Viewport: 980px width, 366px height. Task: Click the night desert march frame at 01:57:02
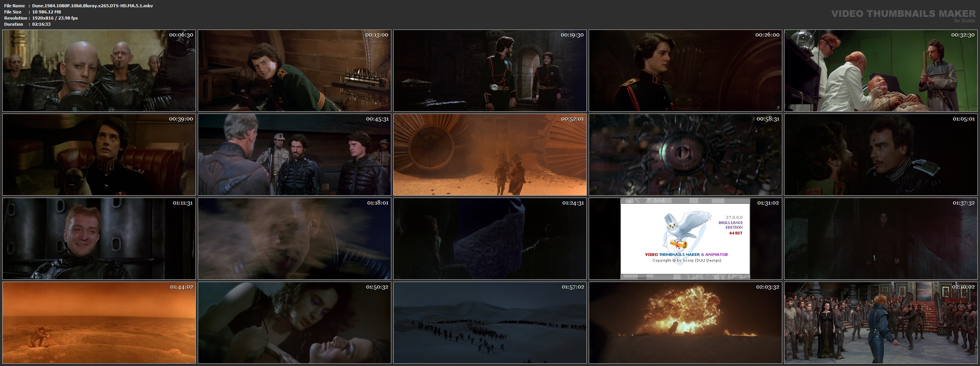coord(490,323)
